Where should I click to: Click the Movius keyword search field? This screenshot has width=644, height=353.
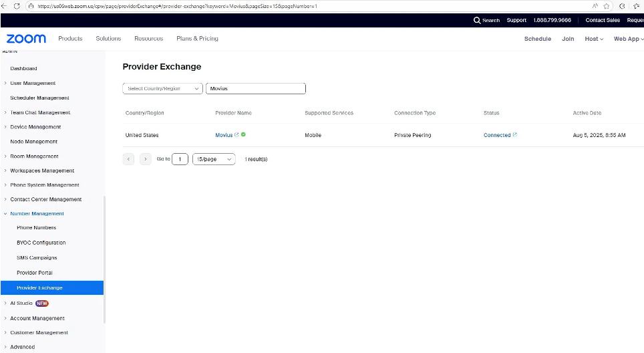point(256,88)
